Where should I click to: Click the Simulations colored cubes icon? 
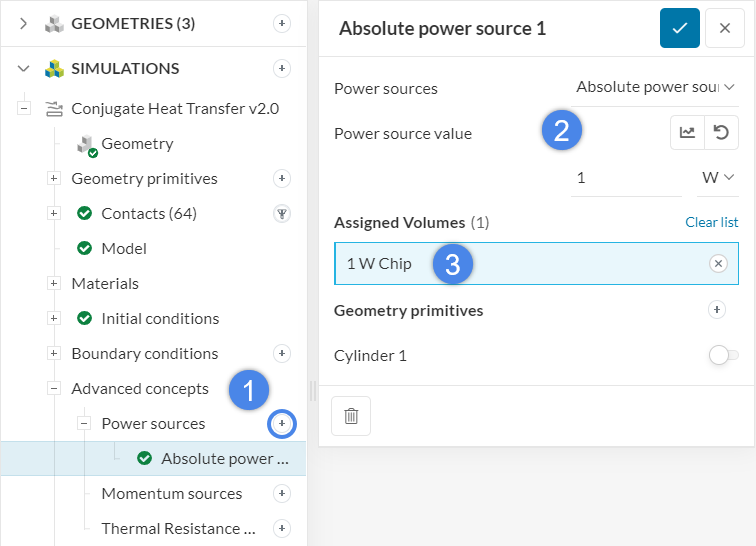[54, 68]
